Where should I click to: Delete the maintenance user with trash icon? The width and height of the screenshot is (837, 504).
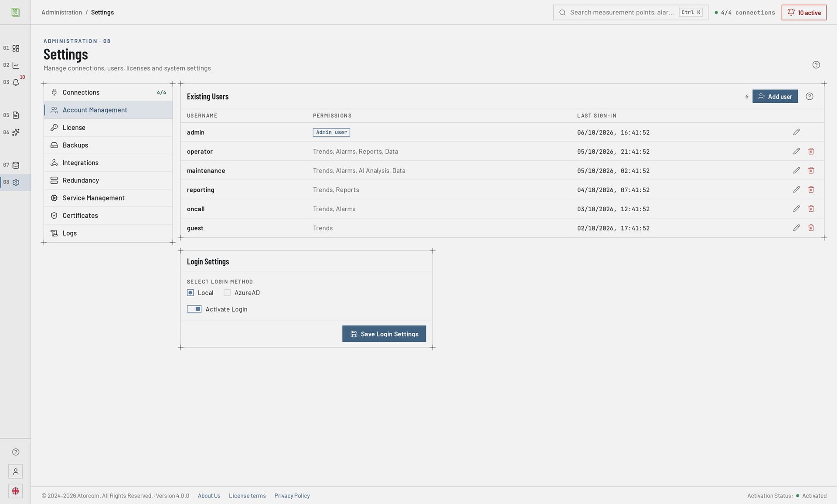click(x=811, y=170)
